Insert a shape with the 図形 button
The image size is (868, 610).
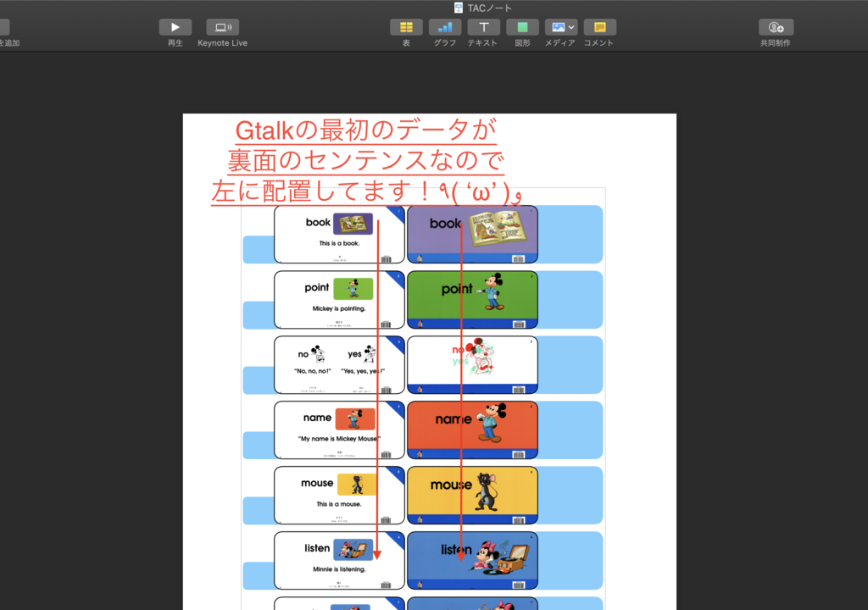click(x=522, y=27)
